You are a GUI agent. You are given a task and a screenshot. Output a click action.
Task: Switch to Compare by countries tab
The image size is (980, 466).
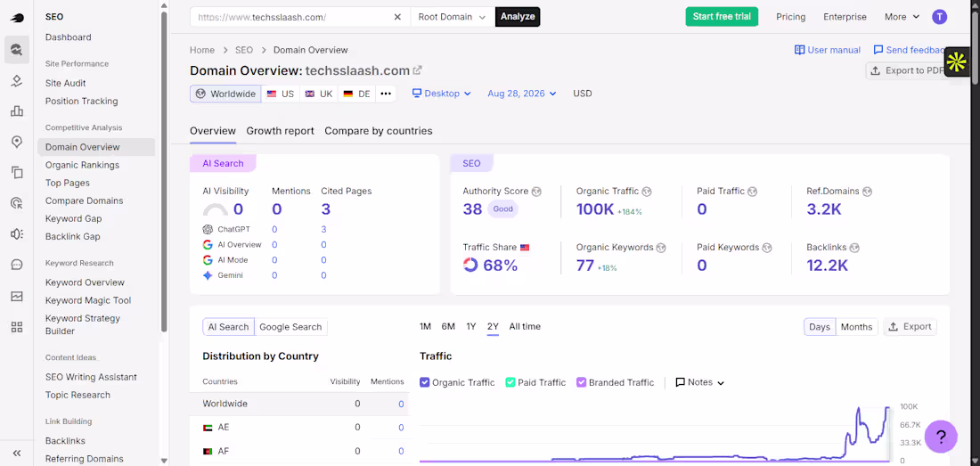[x=378, y=131]
